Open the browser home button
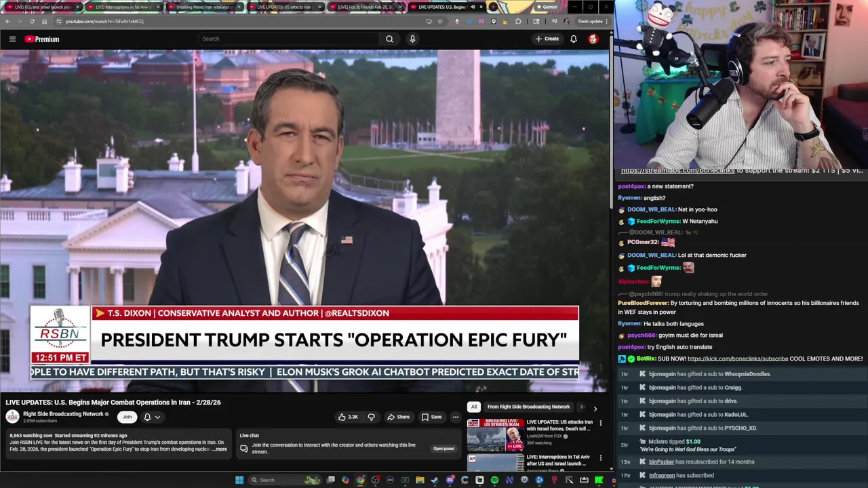 tap(44, 21)
